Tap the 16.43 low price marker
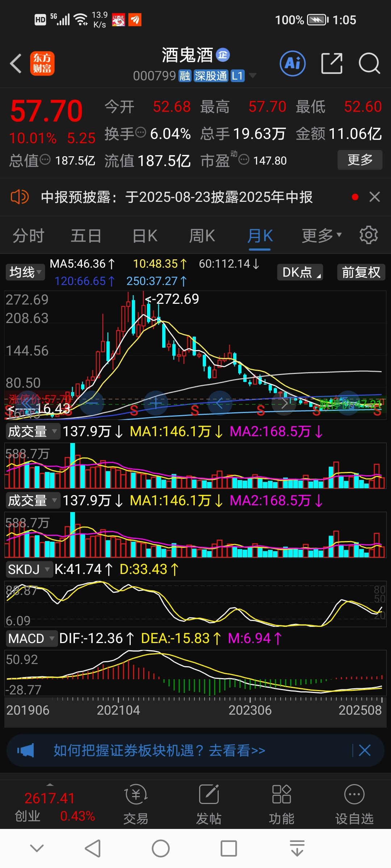Screen dimensions: 391x868 click(x=39, y=409)
